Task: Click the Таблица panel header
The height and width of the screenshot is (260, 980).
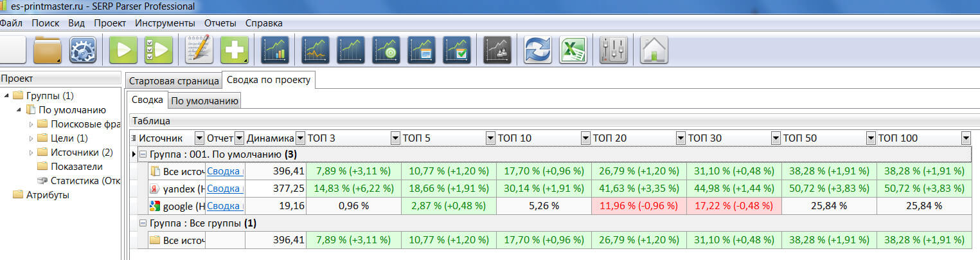Action: coord(554,120)
